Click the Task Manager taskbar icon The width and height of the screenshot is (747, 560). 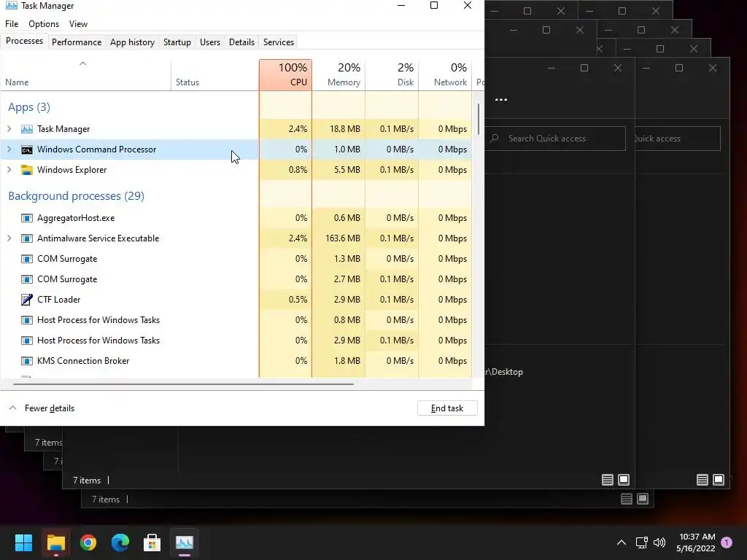click(x=185, y=542)
